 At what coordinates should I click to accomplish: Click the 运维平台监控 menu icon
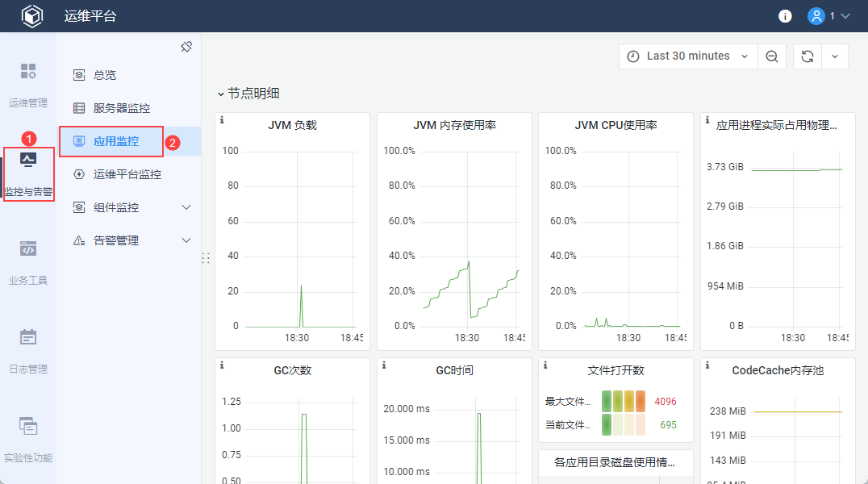coord(79,174)
